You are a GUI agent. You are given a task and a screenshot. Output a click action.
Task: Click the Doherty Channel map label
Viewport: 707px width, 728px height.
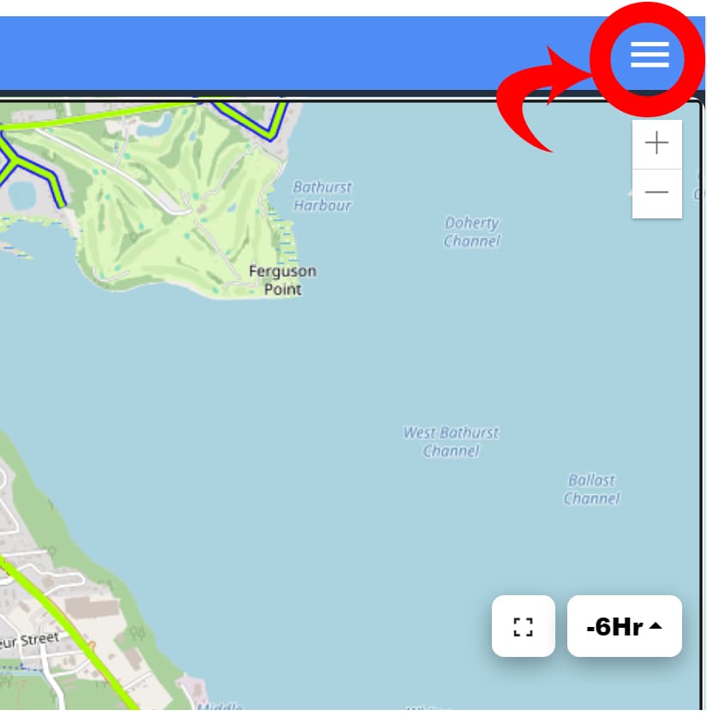(x=472, y=232)
